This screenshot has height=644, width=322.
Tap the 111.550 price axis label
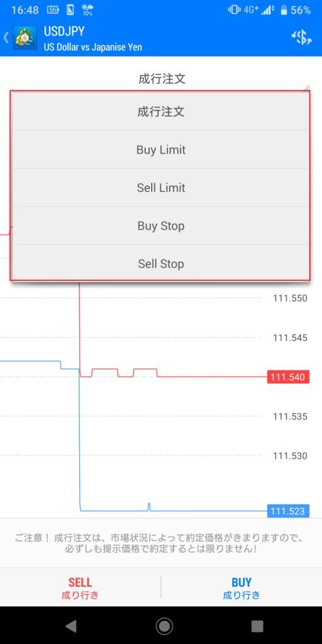[x=290, y=298]
